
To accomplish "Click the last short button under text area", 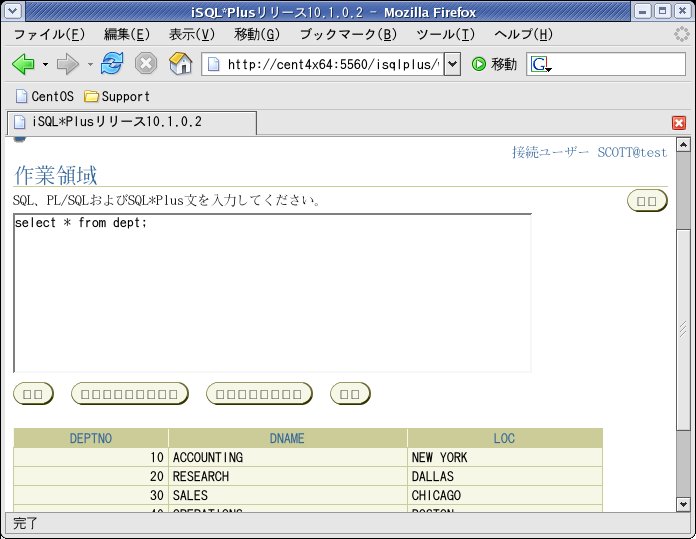I will (350, 394).
